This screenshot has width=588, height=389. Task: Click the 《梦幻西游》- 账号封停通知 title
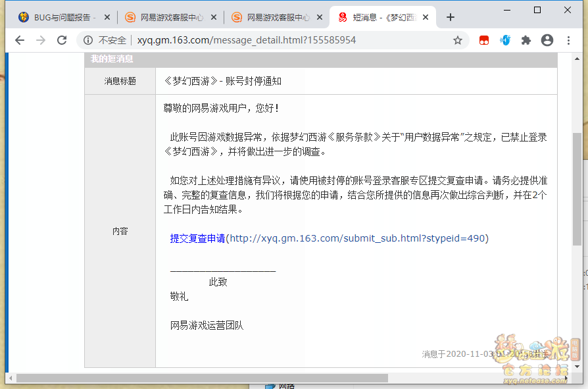[x=222, y=81]
